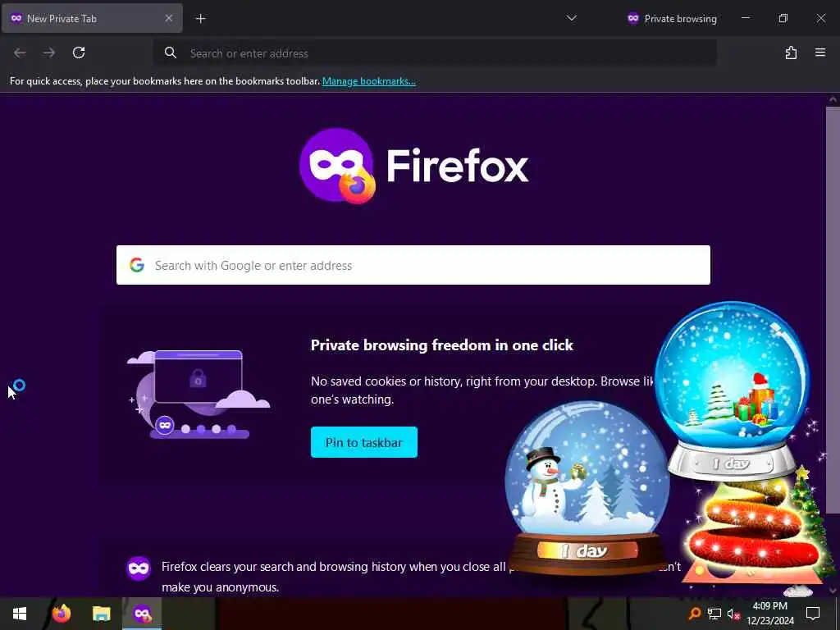The width and height of the screenshot is (840, 630).
Task: Open the Extensions puzzle icon
Action: click(791, 52)
